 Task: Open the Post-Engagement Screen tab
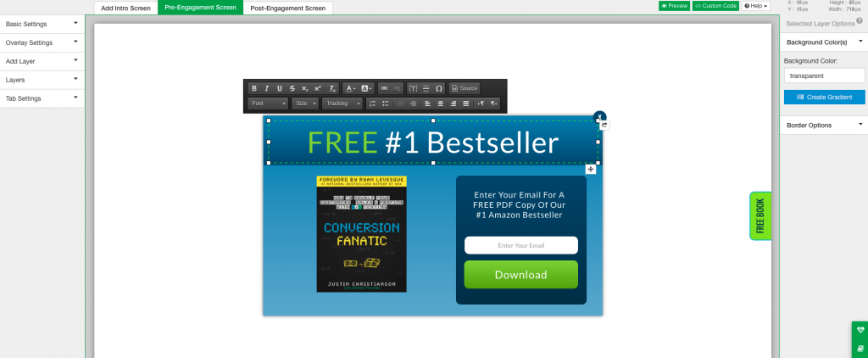288,8
